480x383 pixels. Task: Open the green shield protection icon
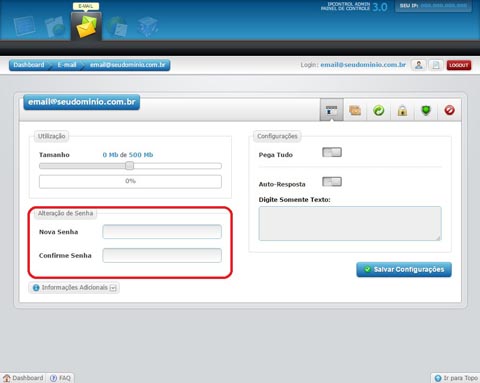426,110
